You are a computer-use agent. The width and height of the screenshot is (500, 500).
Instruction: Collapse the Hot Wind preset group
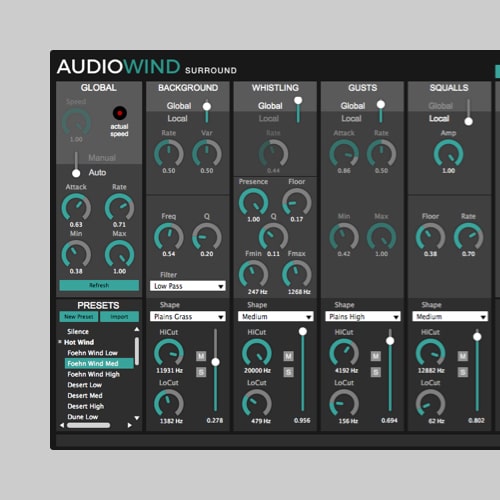click(x=60, y=342)
